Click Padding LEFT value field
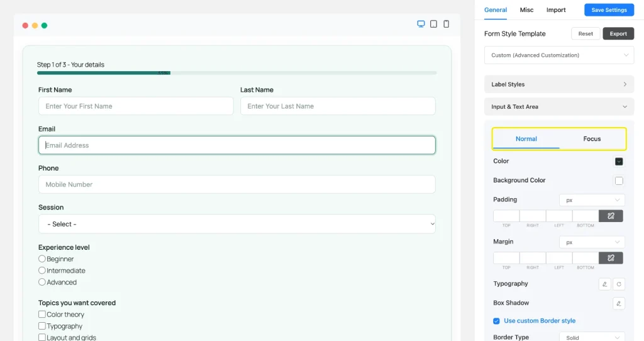This screenshot has height=341, width=644. click(x=559, y=216)
